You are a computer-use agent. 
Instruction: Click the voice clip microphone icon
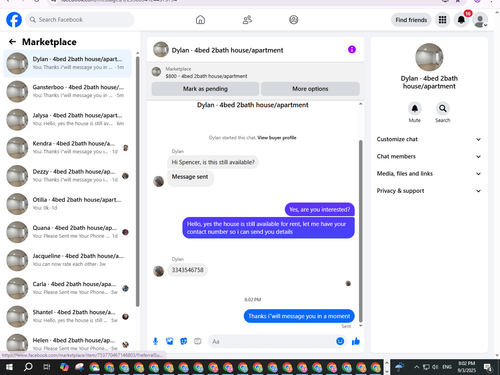(155, 341)
